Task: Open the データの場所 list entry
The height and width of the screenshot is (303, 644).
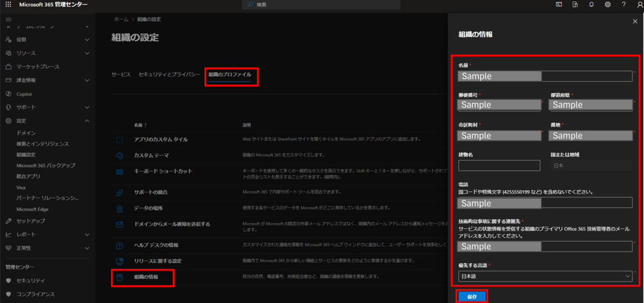Action: [148, 208]
